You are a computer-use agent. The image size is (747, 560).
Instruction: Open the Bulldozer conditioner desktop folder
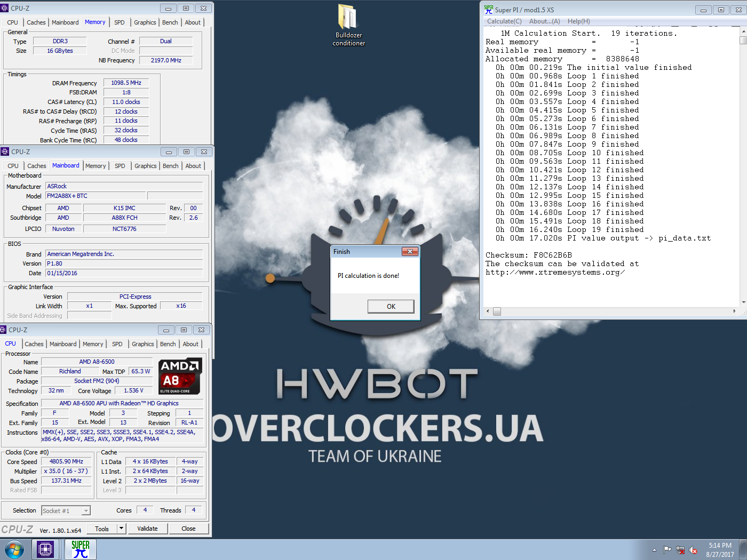coord(348,25)
